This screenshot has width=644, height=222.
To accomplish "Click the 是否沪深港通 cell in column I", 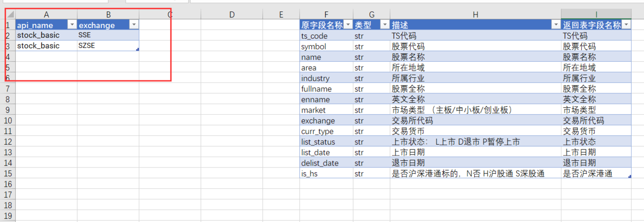I will click(596, 173).
